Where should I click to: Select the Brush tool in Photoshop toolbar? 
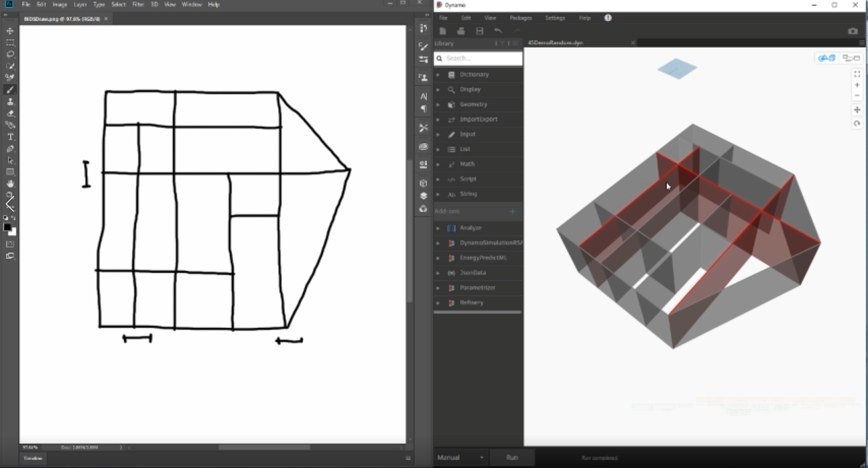coord(10,90)
